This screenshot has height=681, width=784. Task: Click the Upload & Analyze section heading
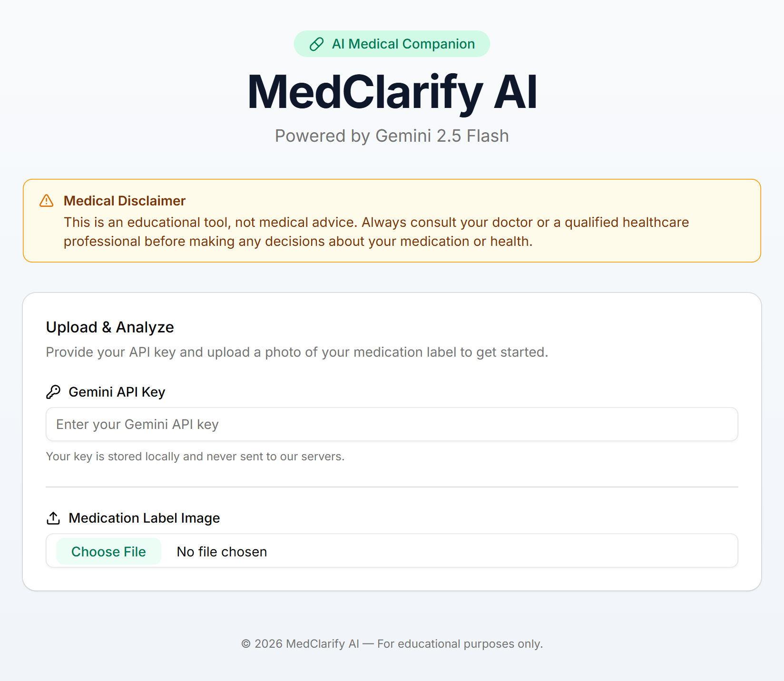click(x=110, y=327)
